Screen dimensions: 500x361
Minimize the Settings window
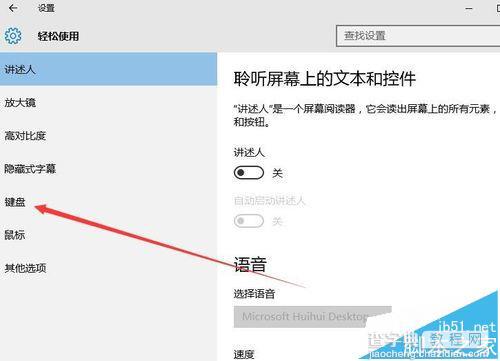469,8
